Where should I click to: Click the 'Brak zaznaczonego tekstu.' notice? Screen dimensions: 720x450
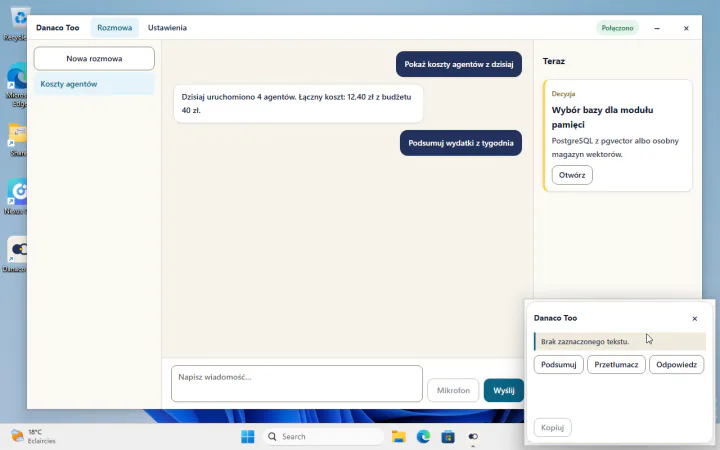pos(620,342)
